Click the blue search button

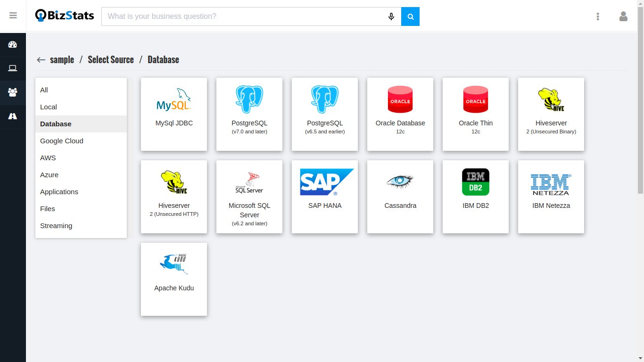pyautogui.click(x=410, y=16)
